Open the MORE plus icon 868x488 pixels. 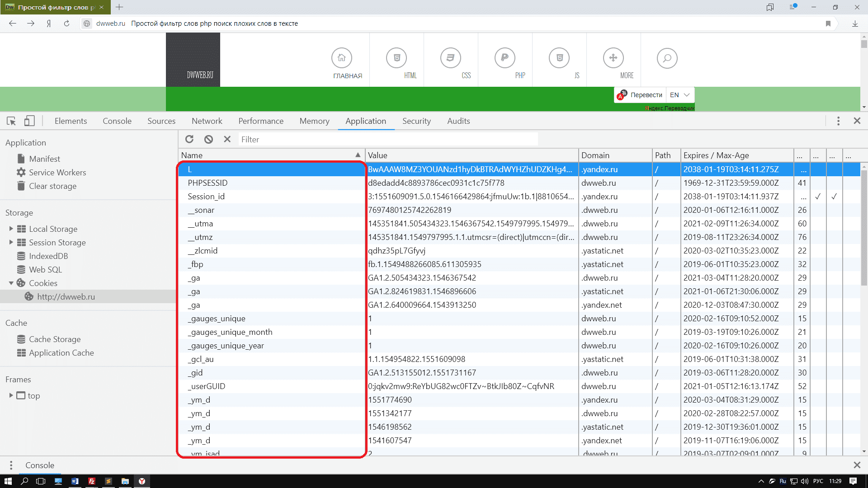coord(613,58)
